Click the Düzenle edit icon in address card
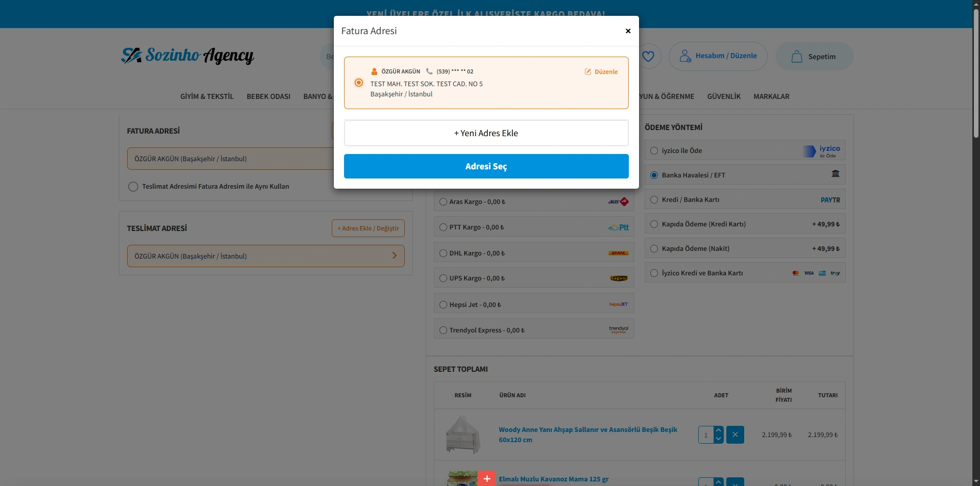 588,72
